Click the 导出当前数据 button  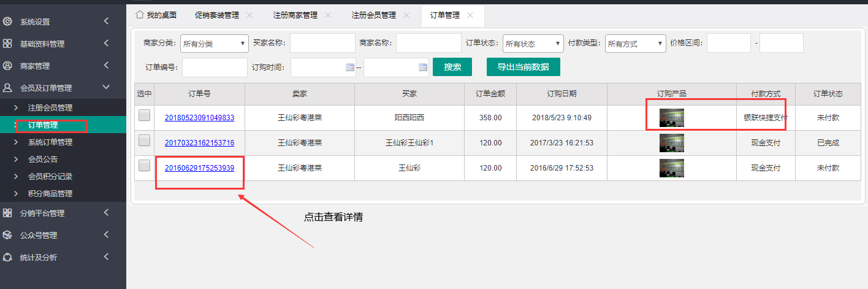click(x=523, y=67)
